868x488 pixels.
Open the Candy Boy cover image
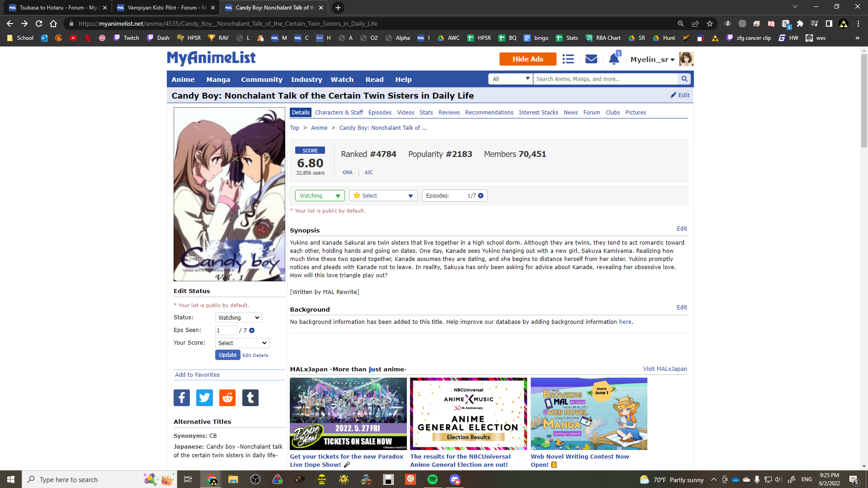tap(229, 194)
